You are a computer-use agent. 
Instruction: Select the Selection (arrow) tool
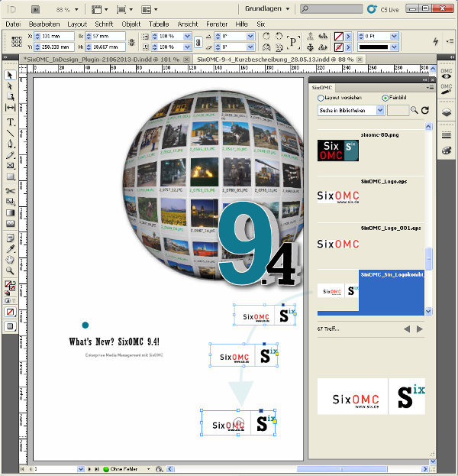(x=10, y=75)
